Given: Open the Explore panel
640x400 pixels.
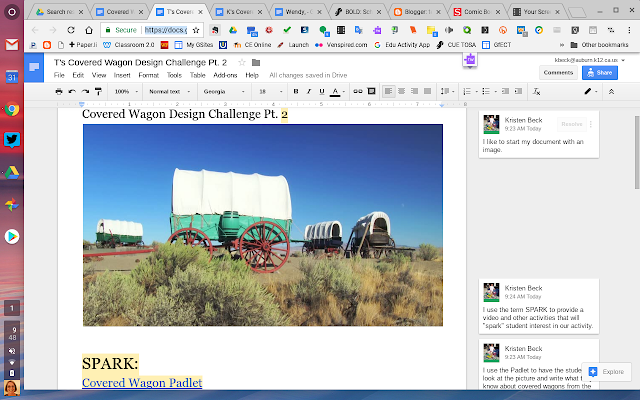Looking at the screenshot, I should point(606,371).
